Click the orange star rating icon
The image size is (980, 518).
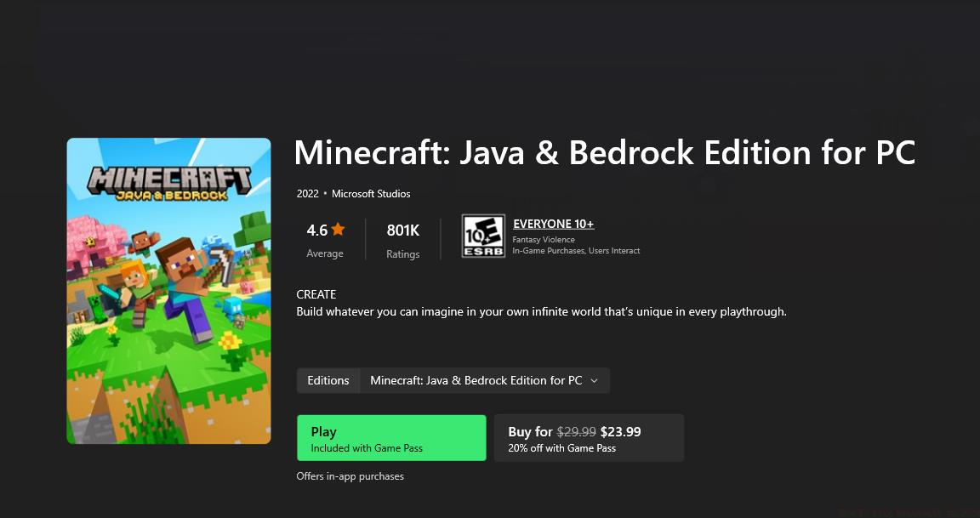(339, 230)
